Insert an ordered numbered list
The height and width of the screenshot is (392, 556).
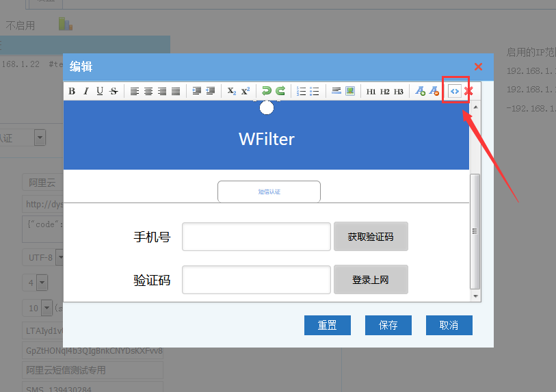[x=301, y=91]
